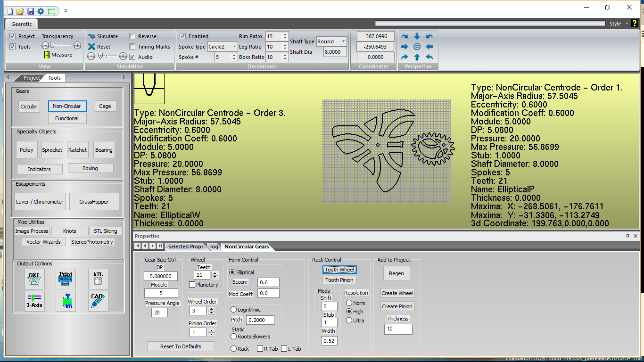The image size is (644, 362).
Task: Click the DXF output icon
Action: point(34,279)
